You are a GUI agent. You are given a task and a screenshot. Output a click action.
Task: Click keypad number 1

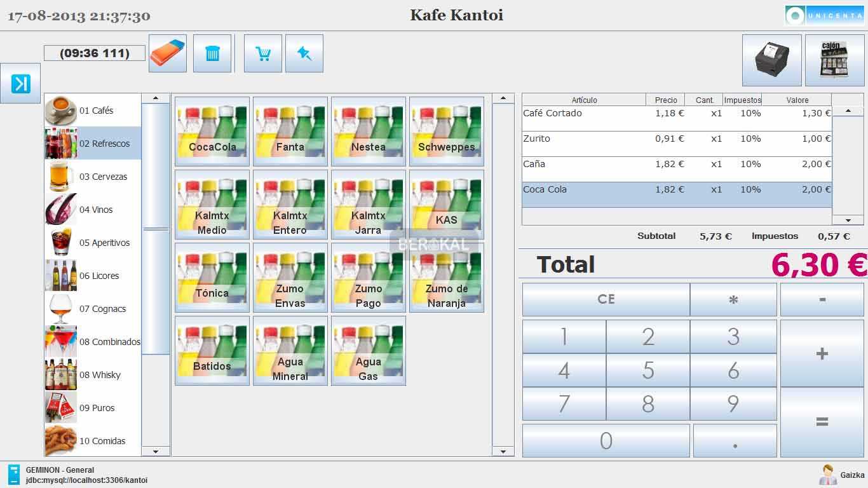click(564, 337)
